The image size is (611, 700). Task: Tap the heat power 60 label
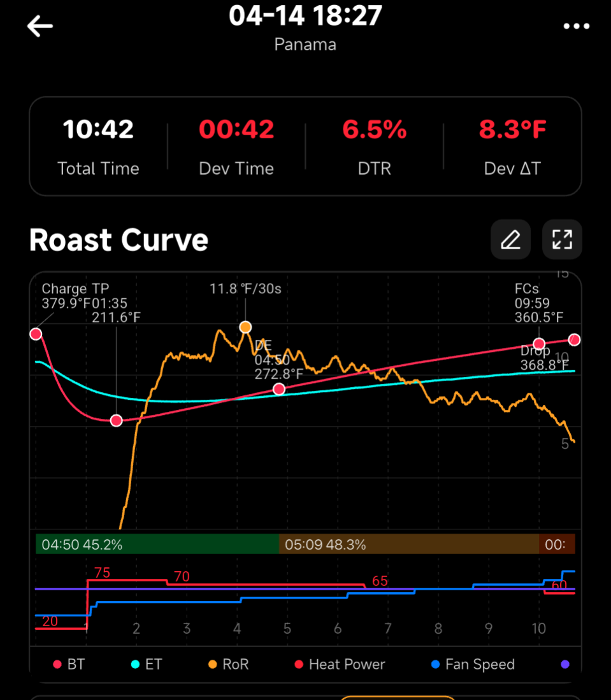pos(559,585)
